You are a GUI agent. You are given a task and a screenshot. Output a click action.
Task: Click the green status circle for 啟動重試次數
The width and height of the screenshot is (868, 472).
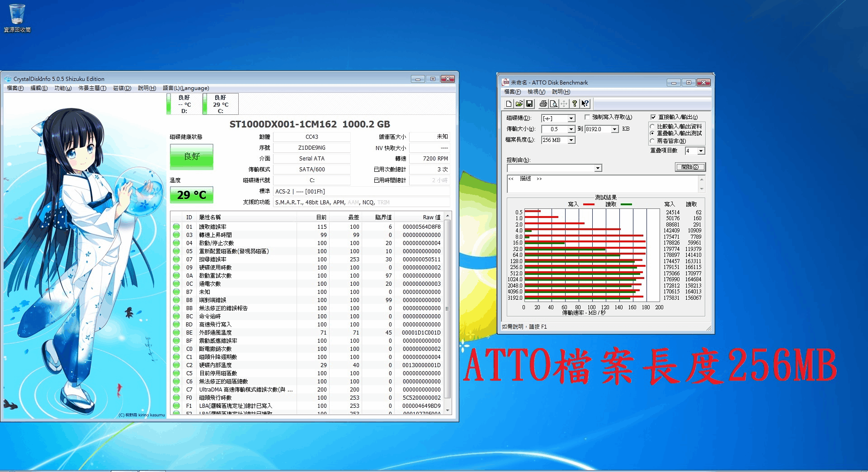point(176,275)
